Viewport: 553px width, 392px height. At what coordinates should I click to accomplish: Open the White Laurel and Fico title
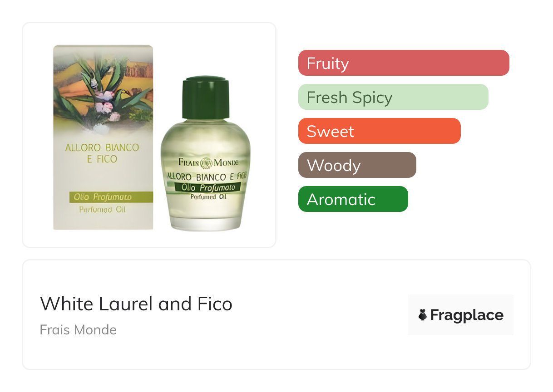136,304
